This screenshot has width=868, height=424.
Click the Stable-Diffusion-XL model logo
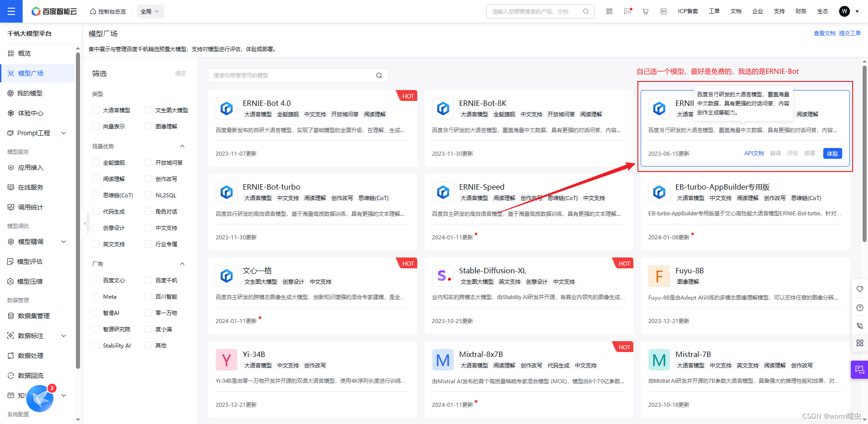[443, 276]
